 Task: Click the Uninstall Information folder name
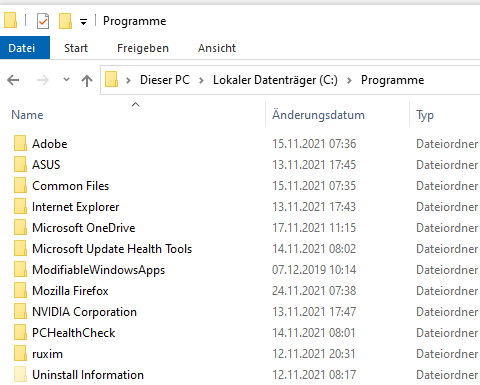pos(88,375)
